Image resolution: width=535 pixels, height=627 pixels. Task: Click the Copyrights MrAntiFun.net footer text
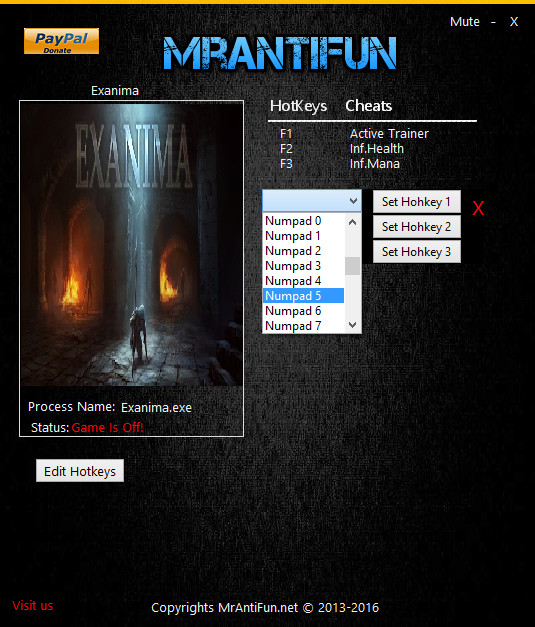265,608
